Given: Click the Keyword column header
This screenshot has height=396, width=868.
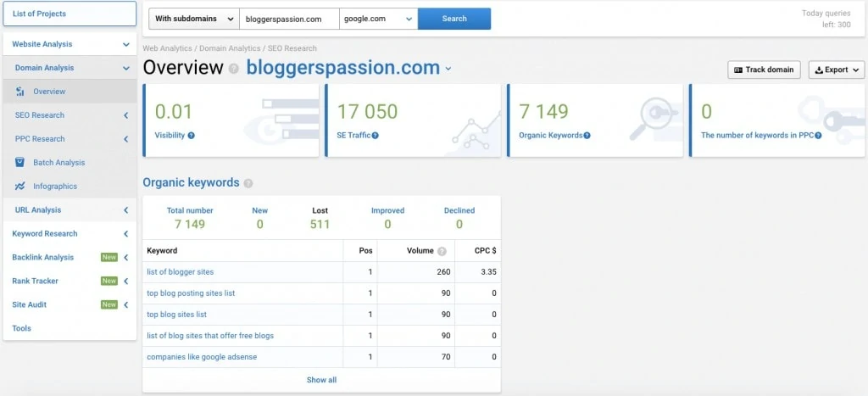Looking at the screenshot, I should coord(162,251).
